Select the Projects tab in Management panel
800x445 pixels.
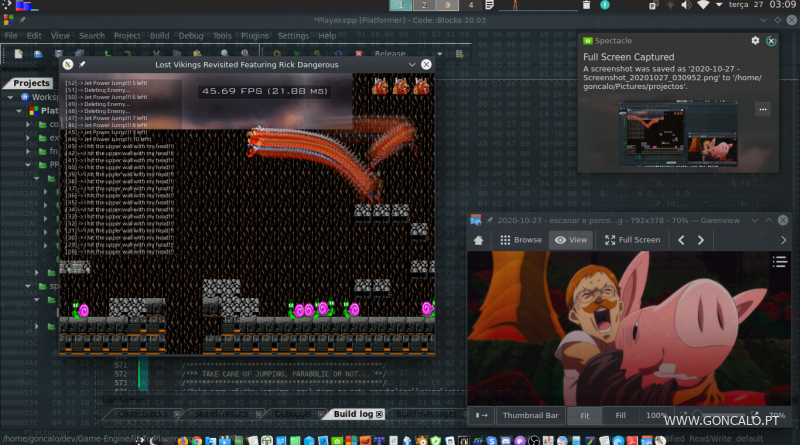[x=31, y=83]
